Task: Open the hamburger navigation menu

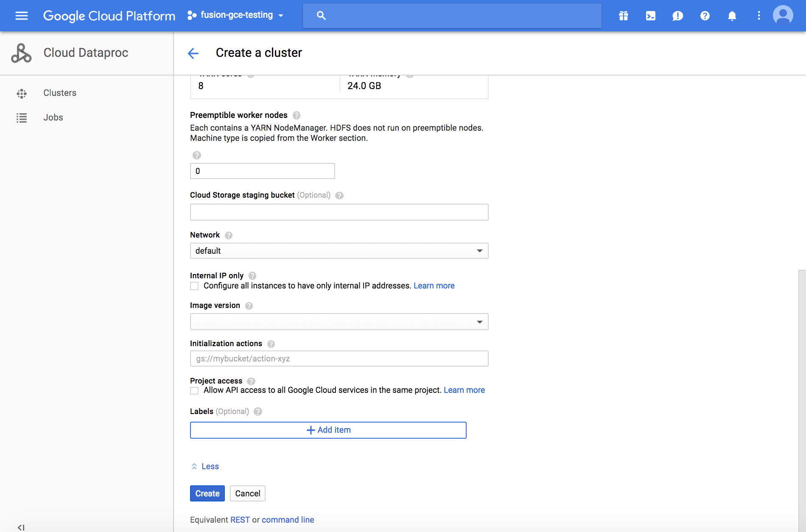Action: [x=21, y=16]
